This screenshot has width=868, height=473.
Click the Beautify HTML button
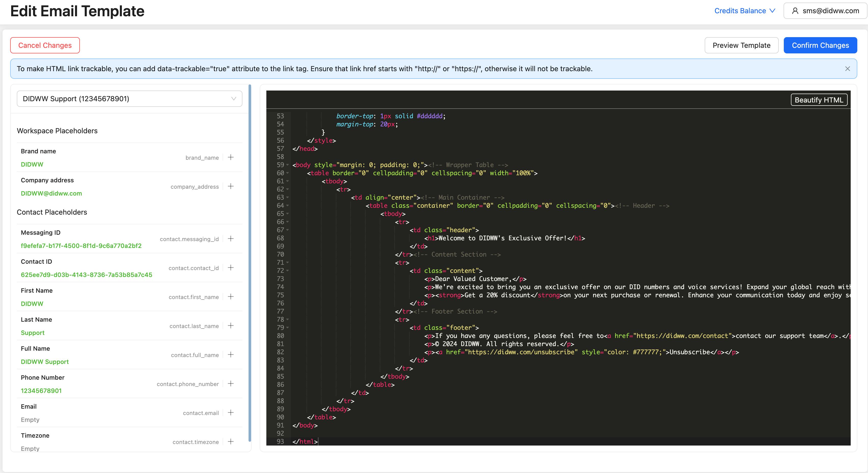(818, 100)
